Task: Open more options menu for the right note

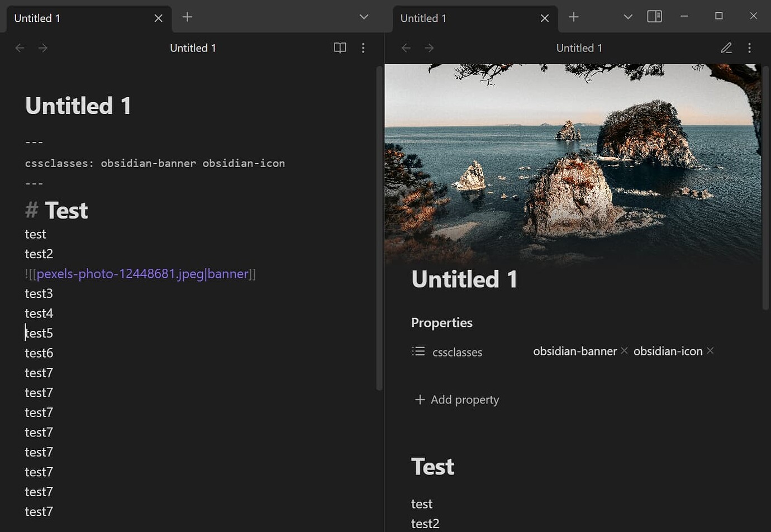Action: click(750, 47)
